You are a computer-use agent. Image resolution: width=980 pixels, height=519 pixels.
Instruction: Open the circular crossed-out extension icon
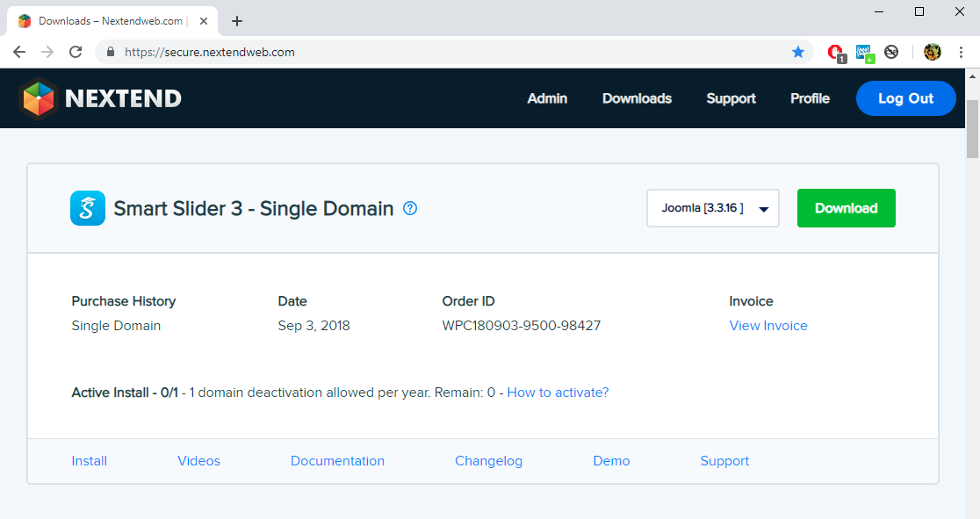[892, 52]
